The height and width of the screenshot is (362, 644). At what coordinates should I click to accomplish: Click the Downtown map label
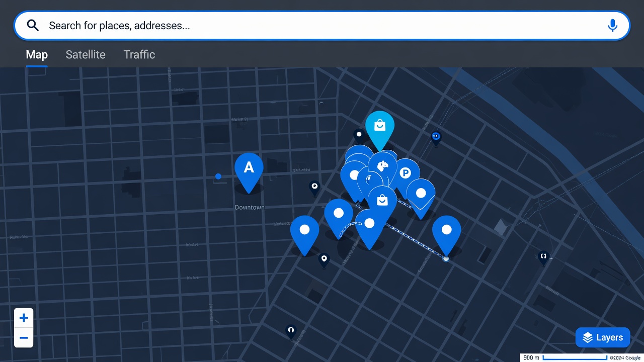click(x=250, y=207)
